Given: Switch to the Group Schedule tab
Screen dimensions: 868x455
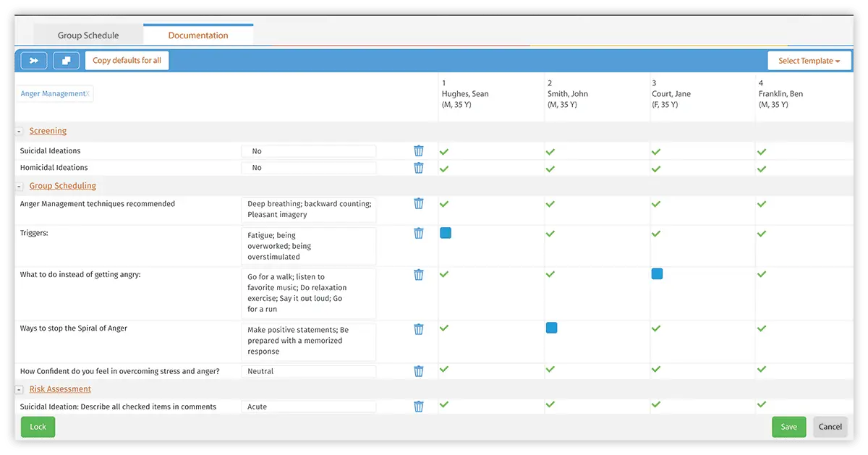Looking at the screenshot, I should coord(88,35).
